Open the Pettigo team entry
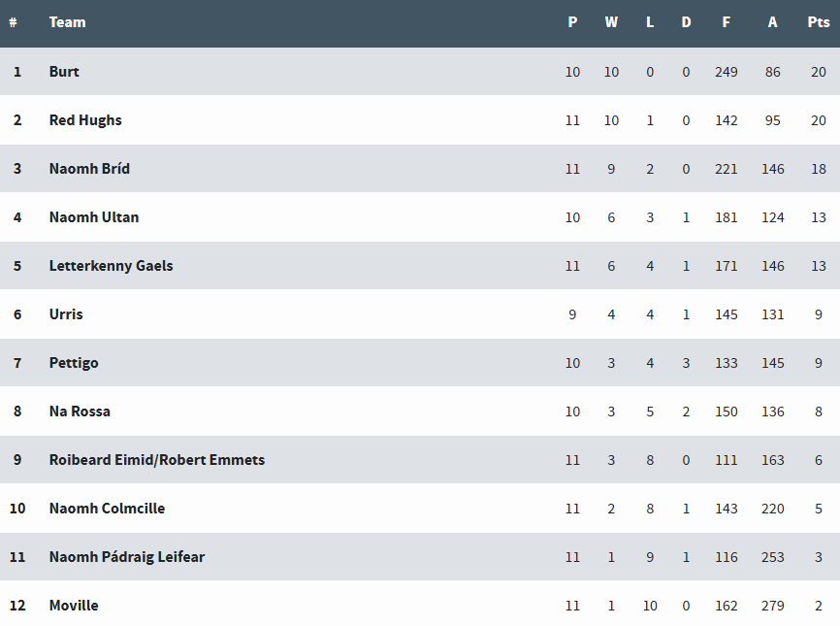This screenshot has height=626, width=840. pyautogui.click(x=74, y=363)
